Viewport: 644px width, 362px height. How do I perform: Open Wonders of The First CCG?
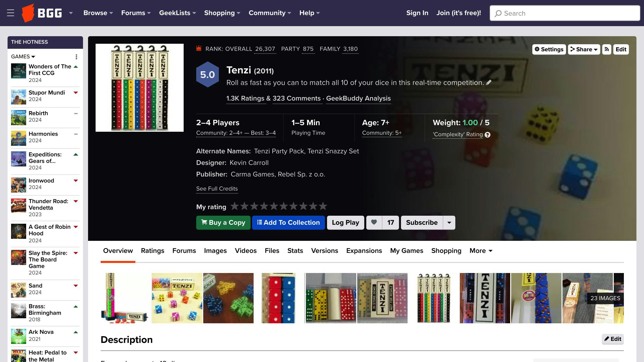click(50, 70)
